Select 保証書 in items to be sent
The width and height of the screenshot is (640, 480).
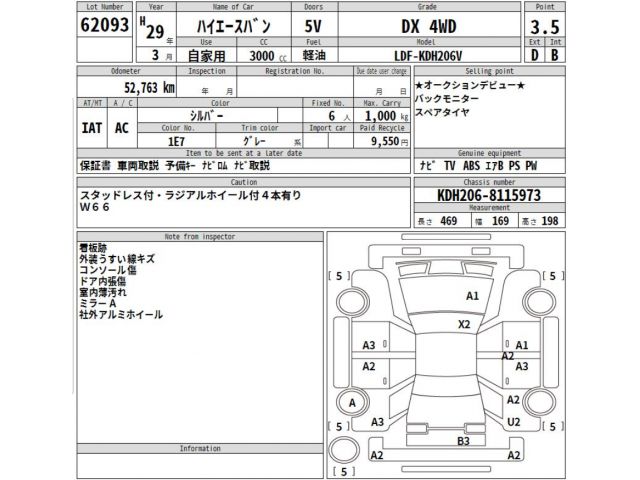click(x=95, y=166)
